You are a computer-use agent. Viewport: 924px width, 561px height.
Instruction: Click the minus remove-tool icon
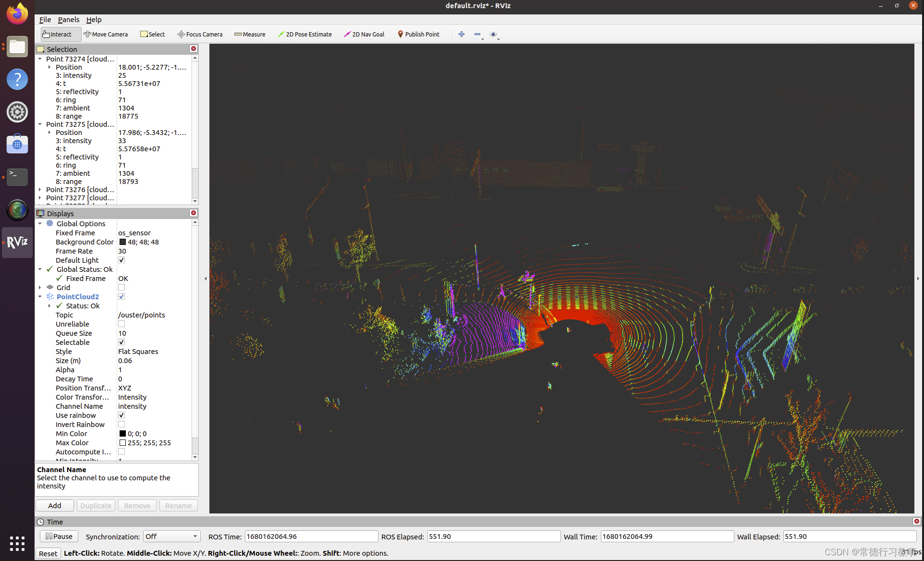(x=477, y=34)
